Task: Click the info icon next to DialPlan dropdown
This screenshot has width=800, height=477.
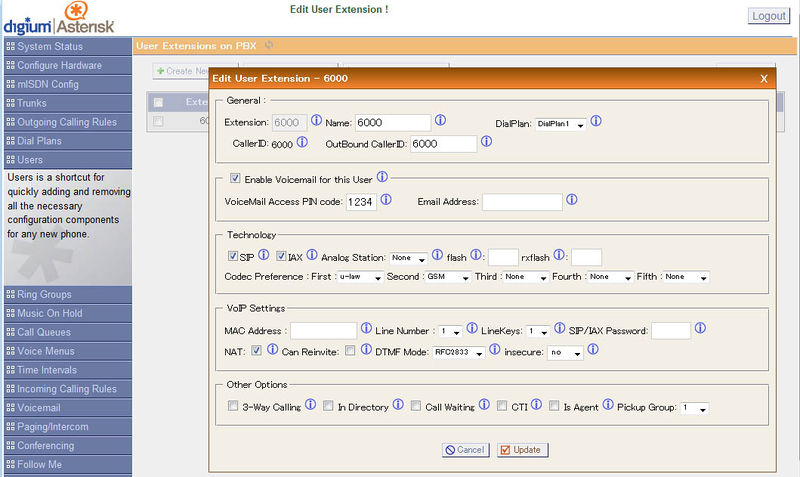Action: (x=596, y=121)
